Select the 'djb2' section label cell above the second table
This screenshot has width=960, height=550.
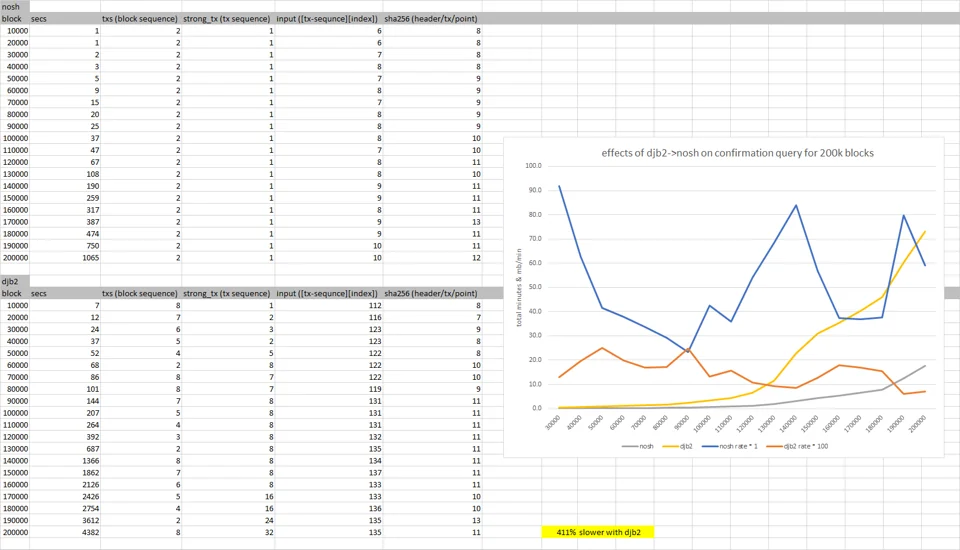[15, 282]
